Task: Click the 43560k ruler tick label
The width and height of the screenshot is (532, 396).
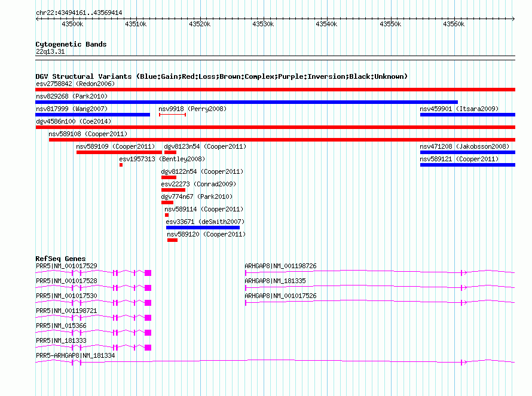Action: tap(454, 24)
